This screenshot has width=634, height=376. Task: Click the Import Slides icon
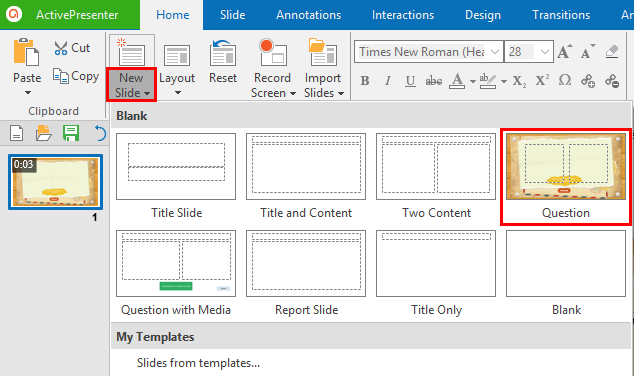323,52
